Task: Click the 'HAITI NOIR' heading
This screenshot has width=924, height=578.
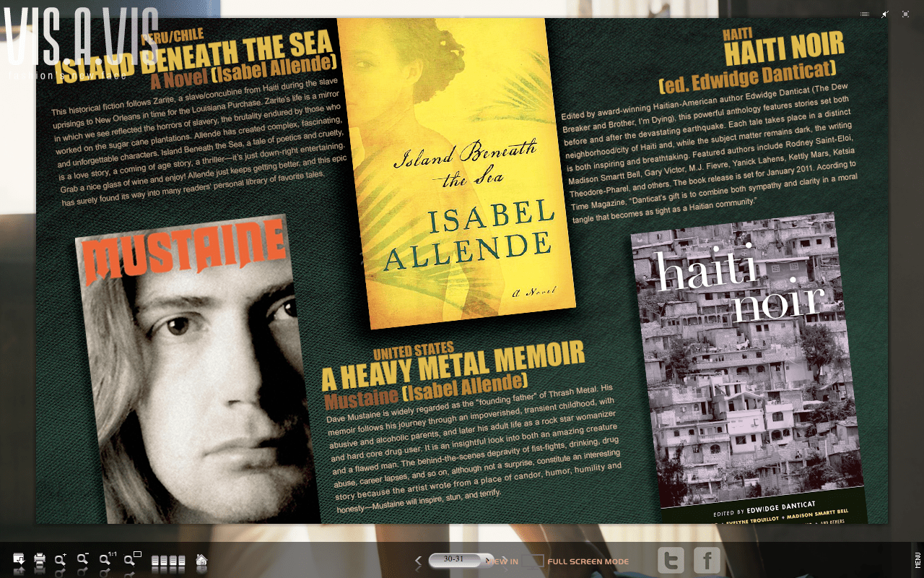Action: [785, 49]
